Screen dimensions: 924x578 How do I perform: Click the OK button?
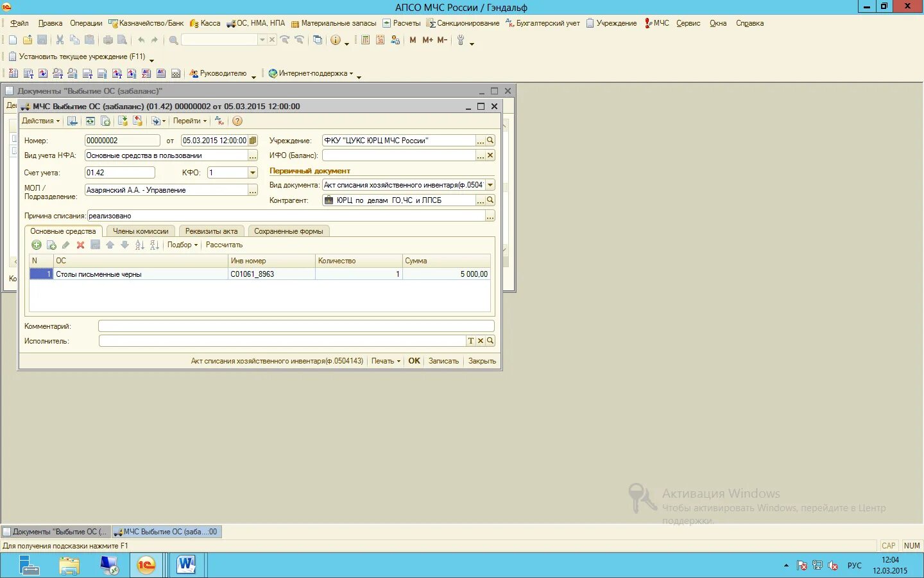415,361
